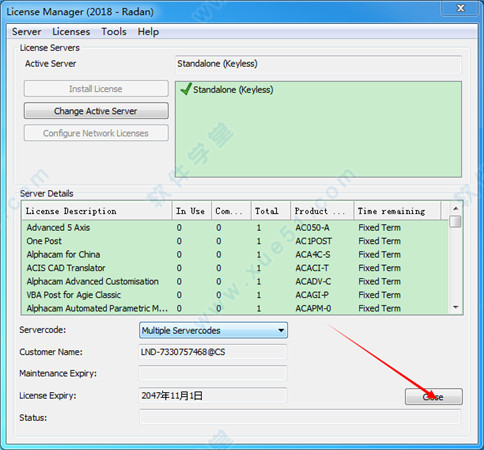This screenshot has width=484, height=450.
Task: Select Standalone (Keyless) server with green checkmark
Action: coord(227,90)
